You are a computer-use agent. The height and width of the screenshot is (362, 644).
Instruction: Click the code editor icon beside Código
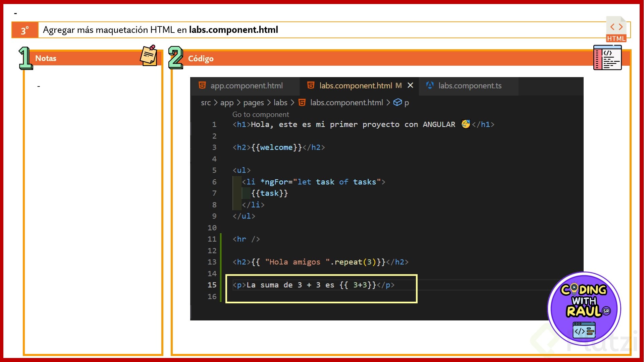point(607,58)
